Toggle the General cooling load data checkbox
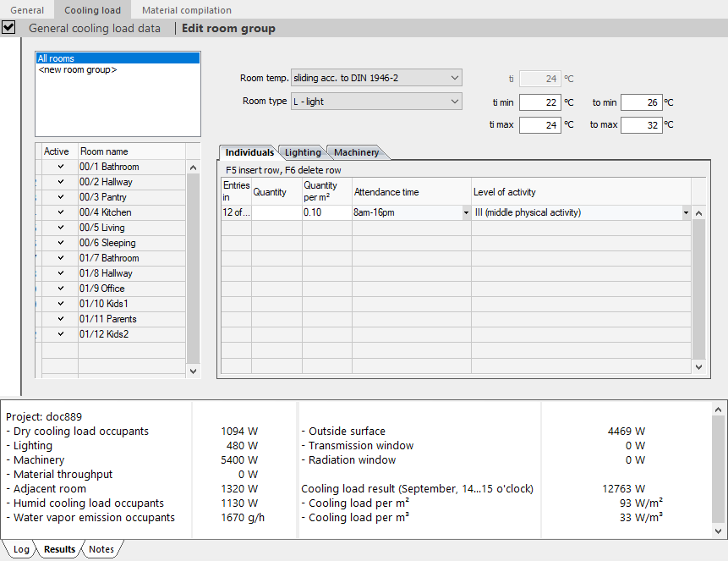This screenshot has height=561, width=728. [8, 27]
